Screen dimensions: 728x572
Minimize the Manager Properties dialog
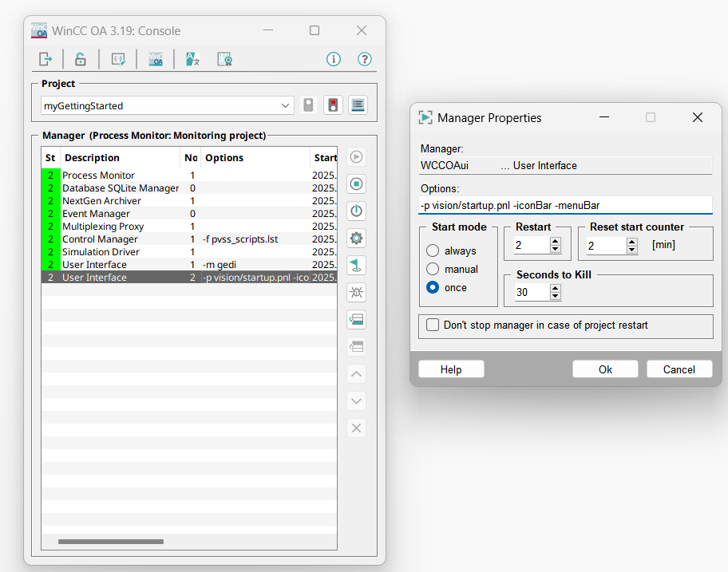[x=604, y=118]
